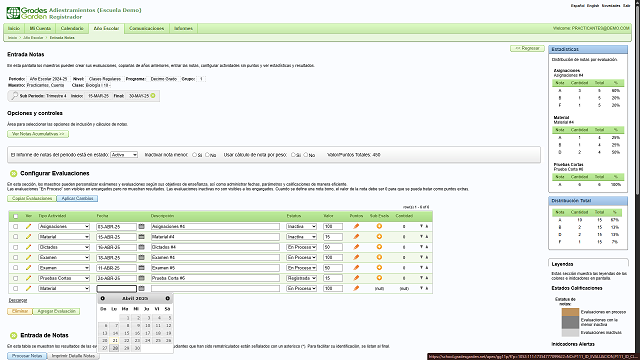Select the Año Escolar tab
The width and height of the screenshot is (640, 360).
click(x=106, y=29)
